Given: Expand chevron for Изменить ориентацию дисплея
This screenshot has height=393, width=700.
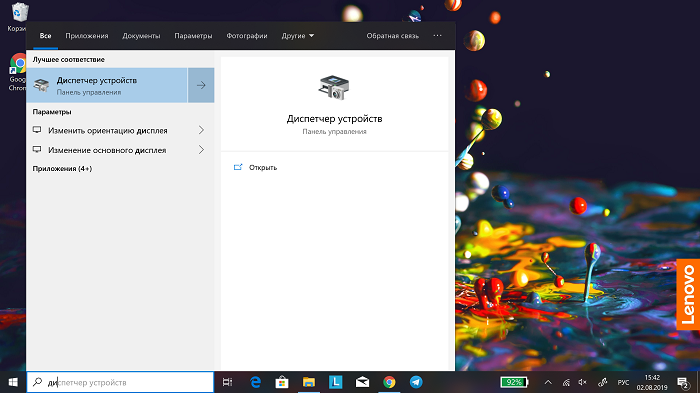Looking at the screenshot, I should [x=201, y=130].
